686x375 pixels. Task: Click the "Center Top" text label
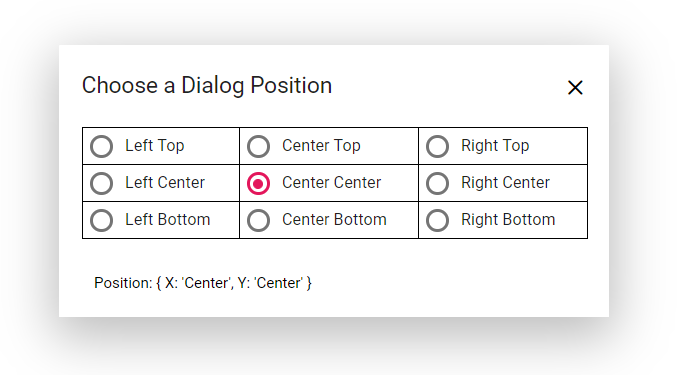click(x=321, y=146)
